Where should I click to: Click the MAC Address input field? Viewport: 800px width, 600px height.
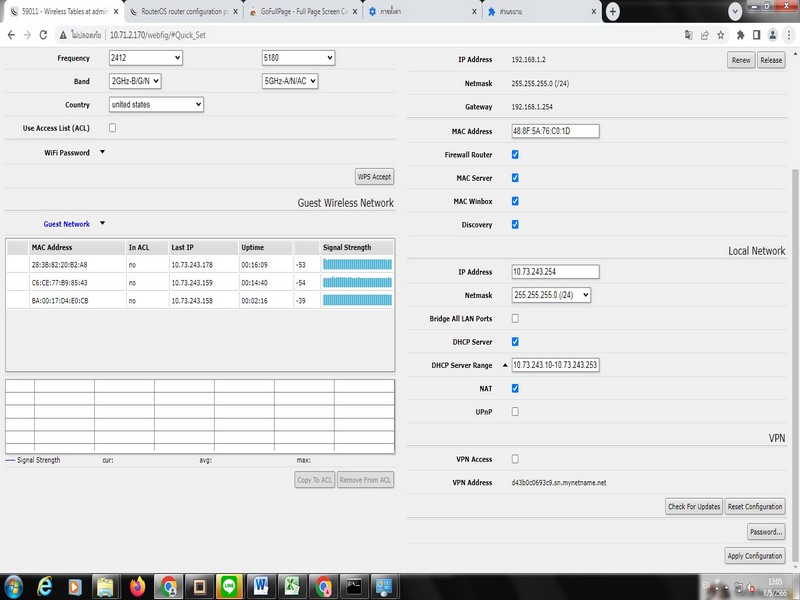tap(555, 131)
